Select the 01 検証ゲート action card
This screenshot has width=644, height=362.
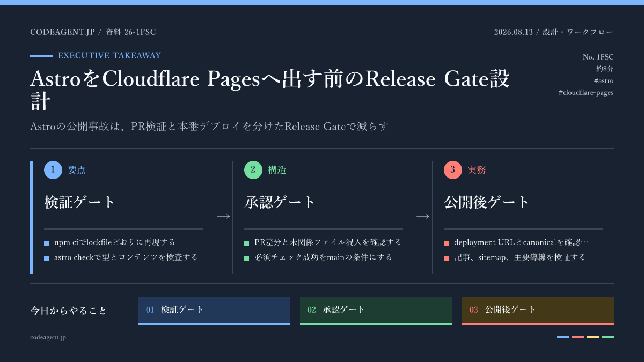point(214,311)
